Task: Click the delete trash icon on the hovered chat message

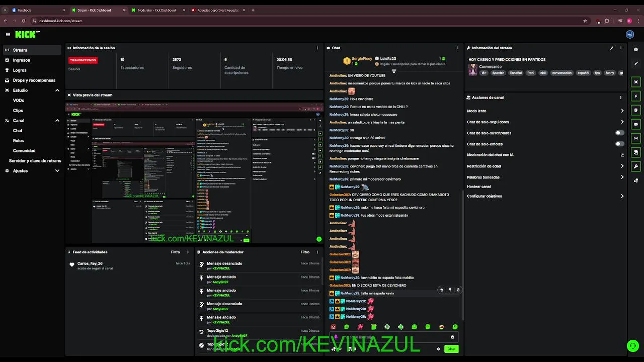Action: tap(458, 290)
